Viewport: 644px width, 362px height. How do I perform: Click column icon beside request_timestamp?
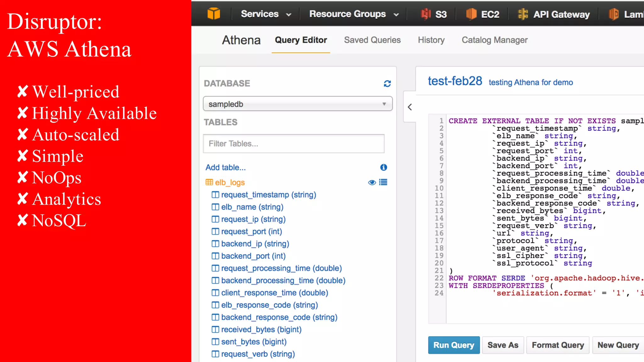pos(215,195)
